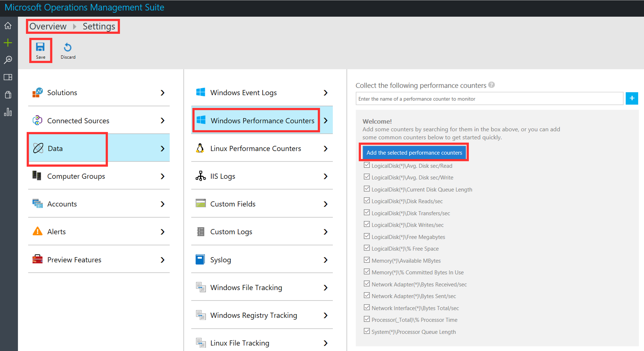The image size is (644, 351).
Task: Click the green plus icon in the sidebar
Action: point(8,43)
